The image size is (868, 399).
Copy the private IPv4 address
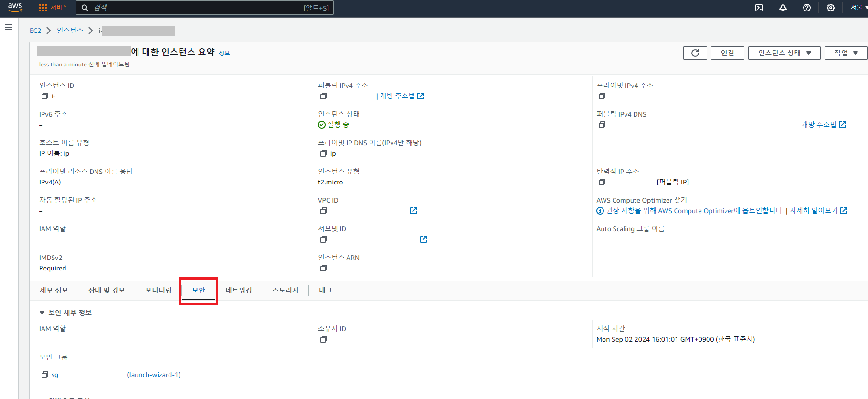602,96
